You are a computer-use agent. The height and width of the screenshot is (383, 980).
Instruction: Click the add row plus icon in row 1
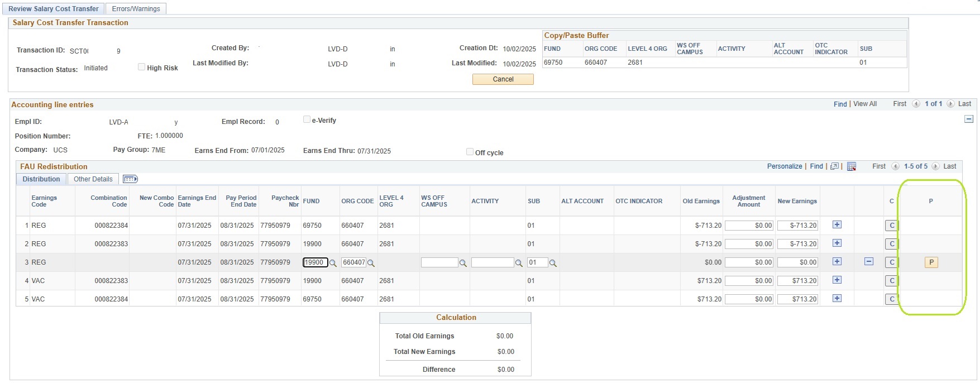(836, 225)
